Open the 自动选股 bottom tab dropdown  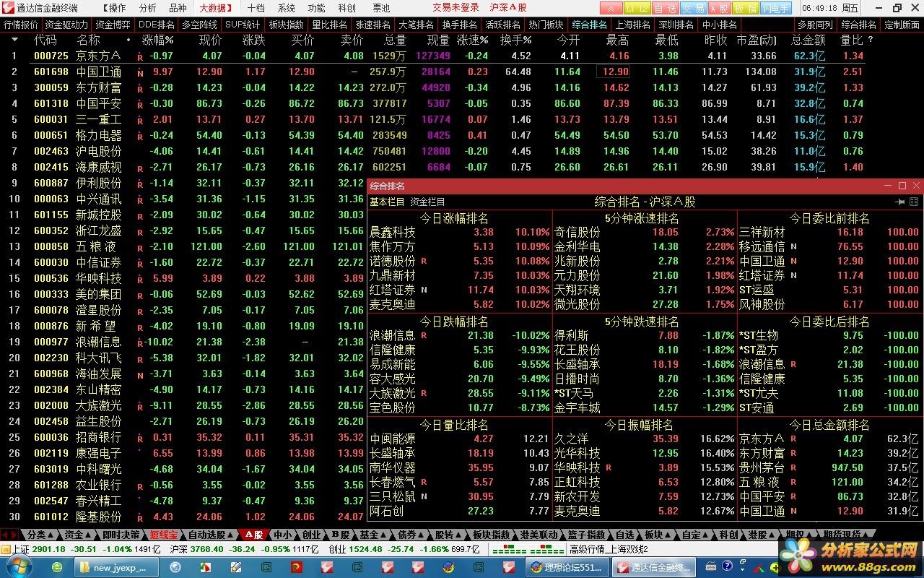(210, 535)
